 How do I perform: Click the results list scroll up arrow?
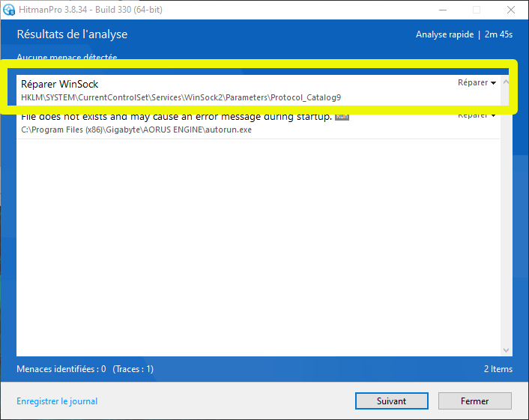506,82
